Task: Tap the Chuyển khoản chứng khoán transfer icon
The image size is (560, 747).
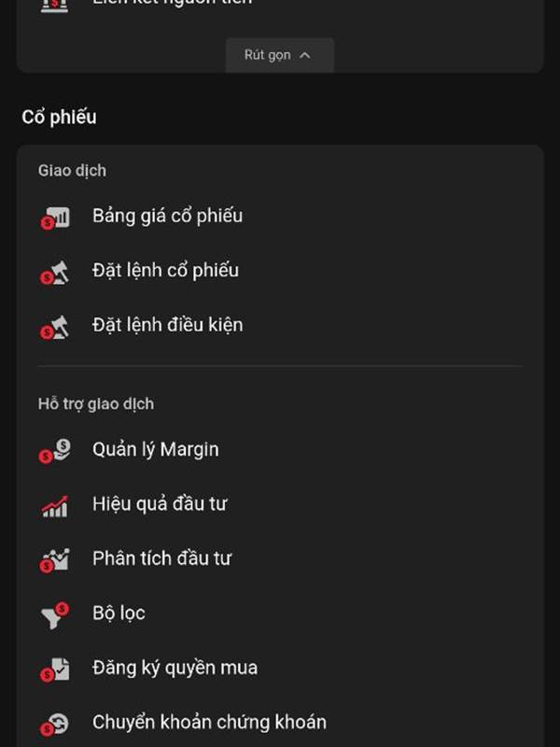Action: pyautogui.click(x=55, y=725)
